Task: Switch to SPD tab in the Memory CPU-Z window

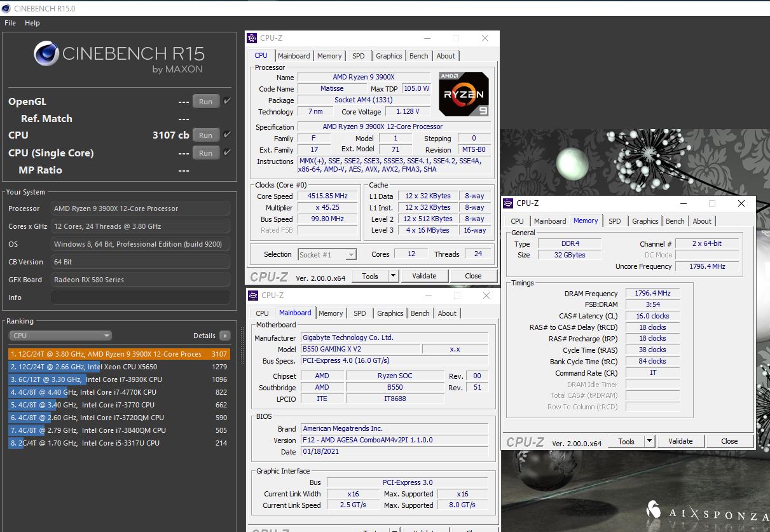Action: [615, 221]
